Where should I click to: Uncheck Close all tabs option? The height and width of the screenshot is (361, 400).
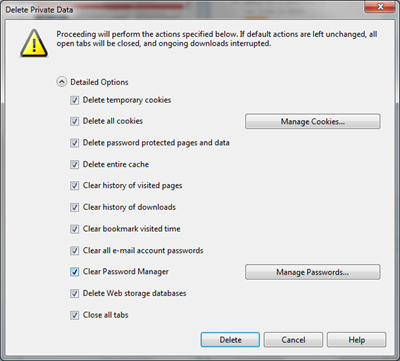(74, 315)
